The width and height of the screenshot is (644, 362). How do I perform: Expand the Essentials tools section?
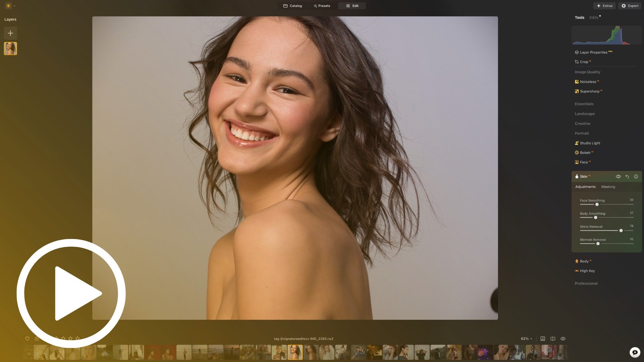(x=584, y=104)
